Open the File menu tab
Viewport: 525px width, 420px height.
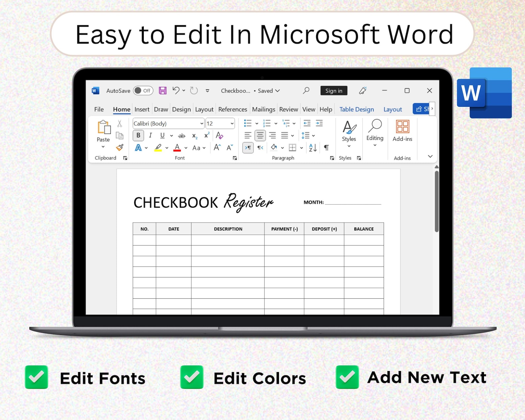[99, 109]
